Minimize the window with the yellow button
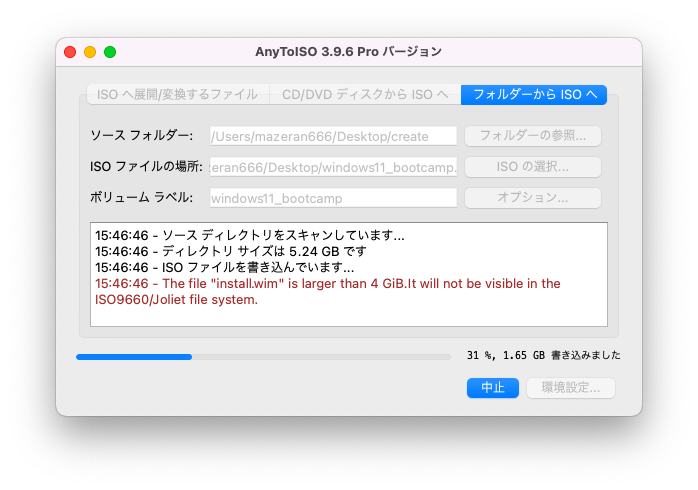Image resolution: width=698 pixels, height=490 pixels. click(90, 52)
